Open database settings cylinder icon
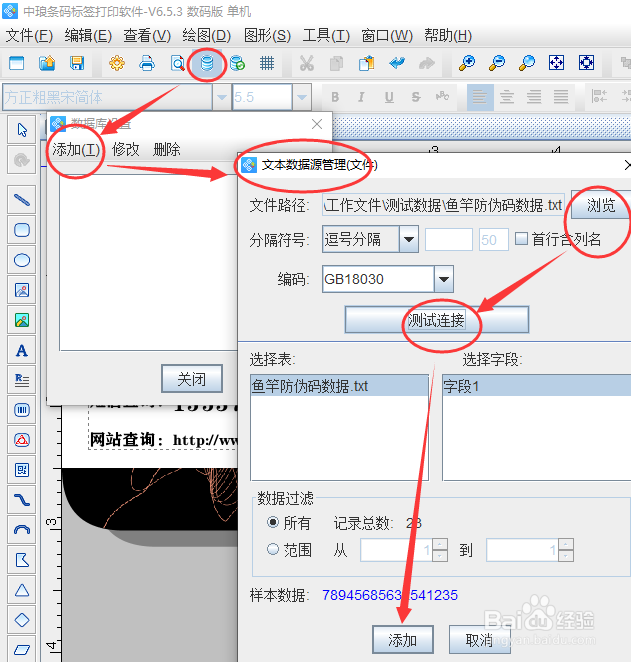Image resolution: width=631 pixels, height=662 pixels. coord(207,63)
